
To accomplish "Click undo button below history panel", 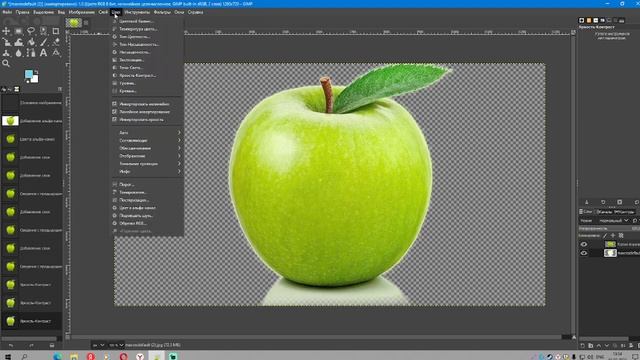I will [x=11, y=345].
